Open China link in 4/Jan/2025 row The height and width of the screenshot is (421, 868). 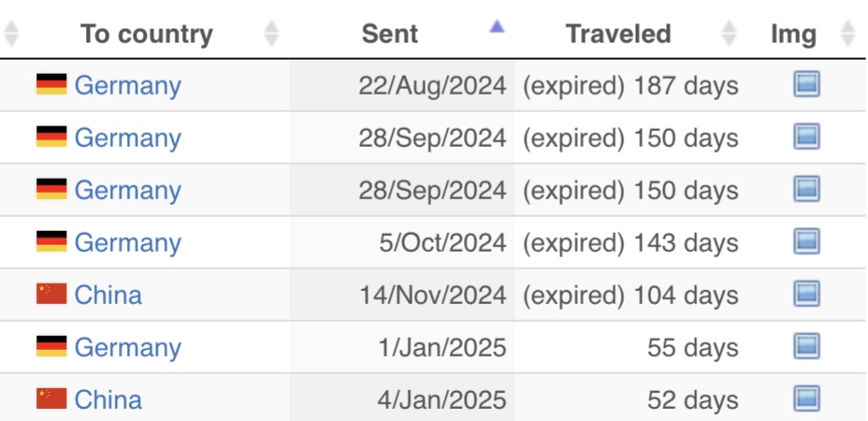[108, 399]
